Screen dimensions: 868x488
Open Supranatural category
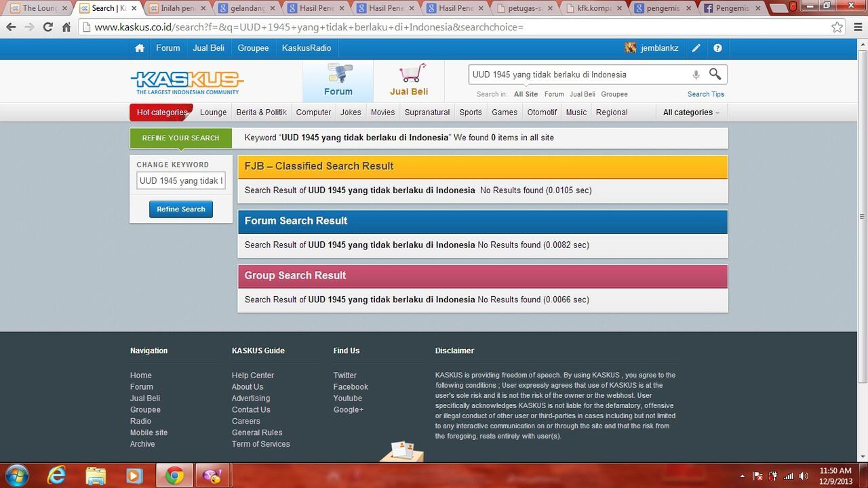pos(427,113)
